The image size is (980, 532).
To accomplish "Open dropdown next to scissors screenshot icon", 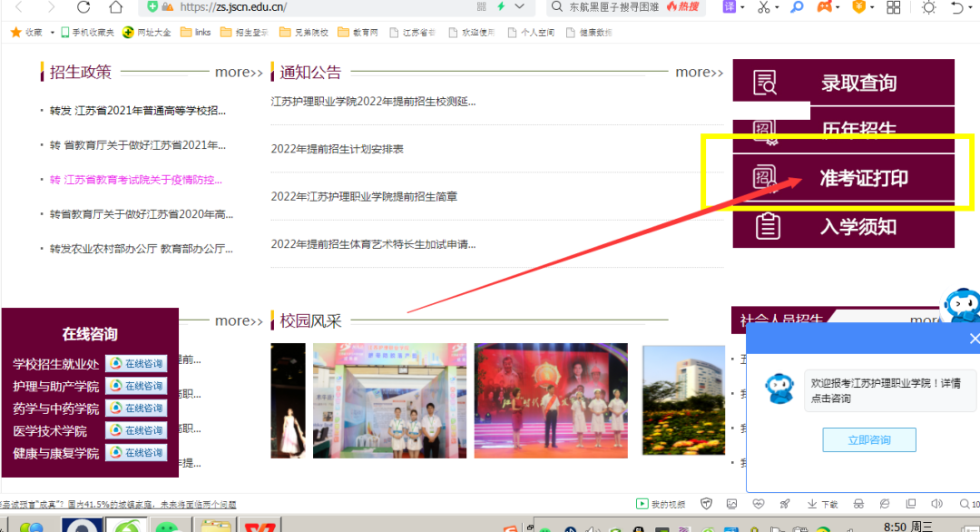I will (778, 7).
